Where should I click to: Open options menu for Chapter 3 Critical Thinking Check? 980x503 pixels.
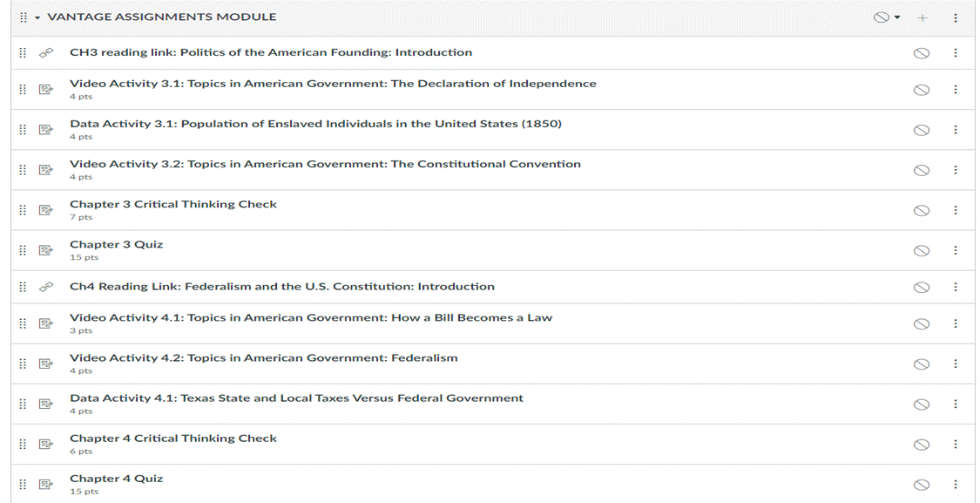(955, 210)
